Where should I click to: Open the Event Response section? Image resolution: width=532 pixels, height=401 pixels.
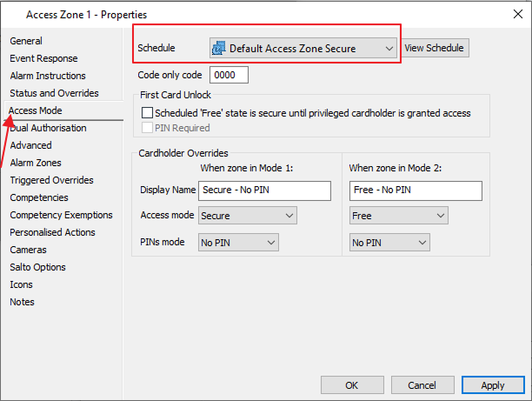pos(43,58)
